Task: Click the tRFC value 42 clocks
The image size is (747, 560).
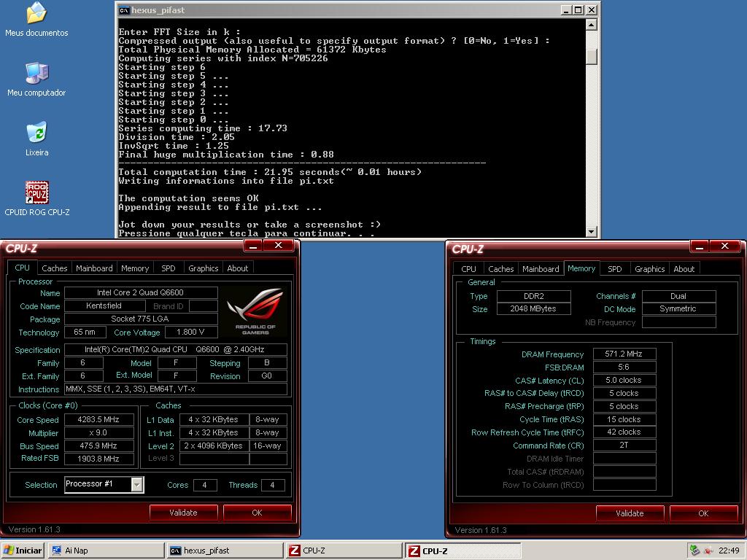Action: [x=624, y=432]
